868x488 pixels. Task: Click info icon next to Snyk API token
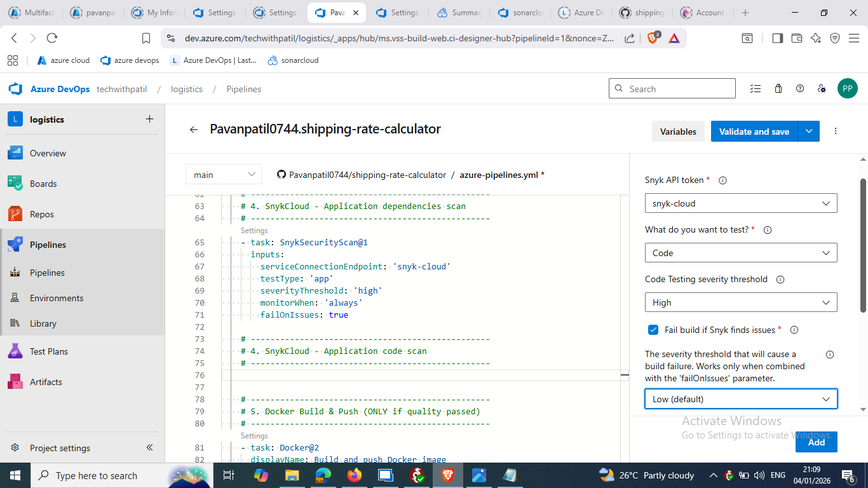coord(722,180)
